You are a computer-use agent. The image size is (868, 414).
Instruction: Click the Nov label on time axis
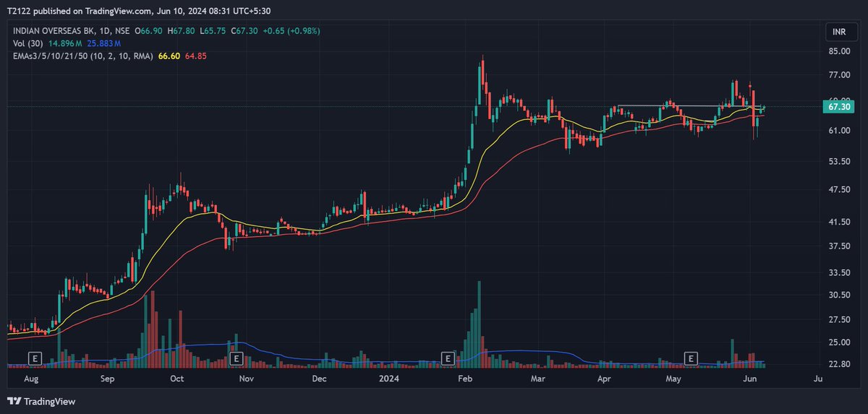[247, 379]
